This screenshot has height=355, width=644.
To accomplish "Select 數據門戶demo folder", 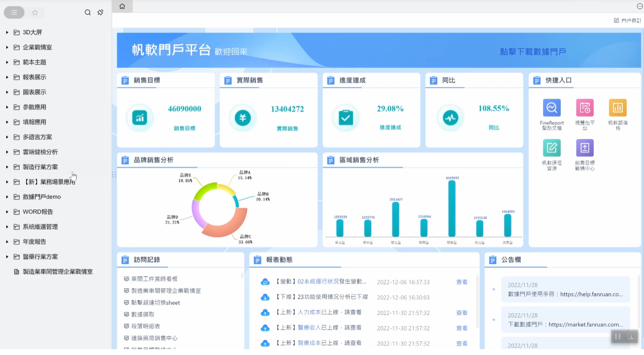I will (x=42, y=197).
